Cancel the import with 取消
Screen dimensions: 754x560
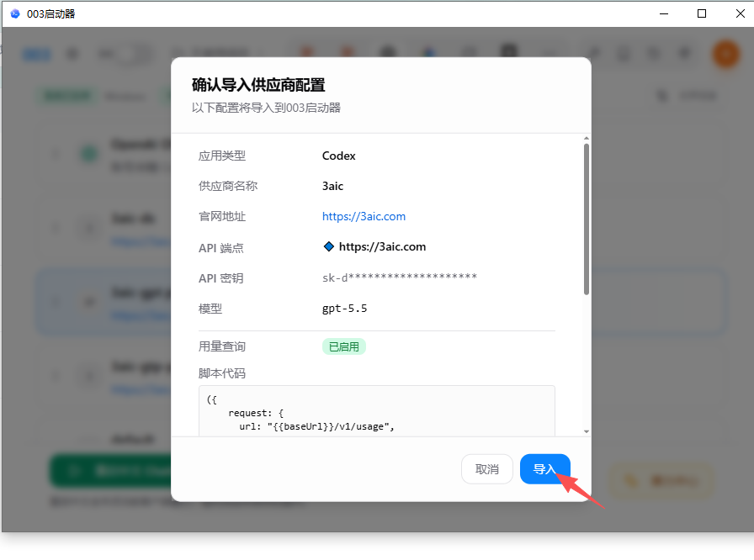[486, 468]
